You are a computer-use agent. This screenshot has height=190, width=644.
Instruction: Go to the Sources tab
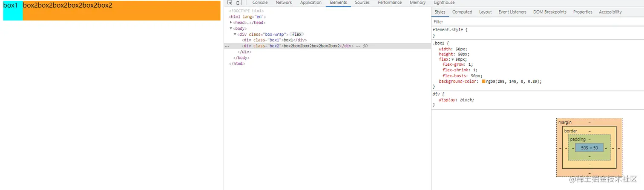pyautogui.click(x=362, y=3)
